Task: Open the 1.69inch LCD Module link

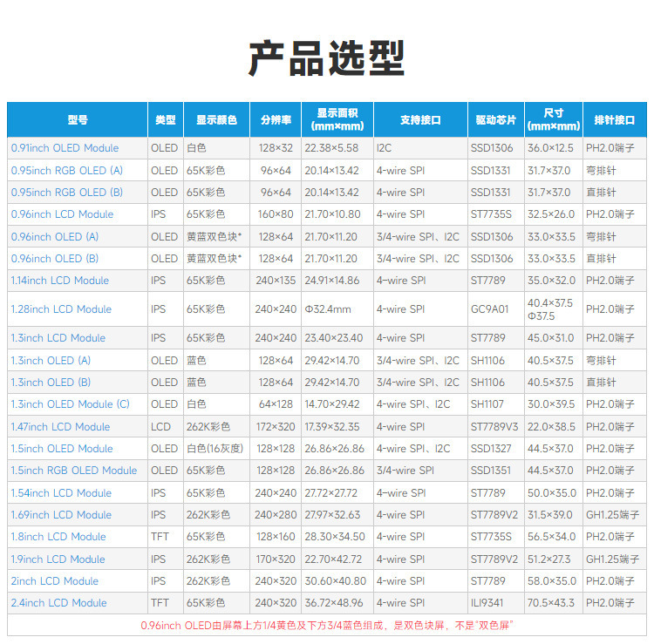Action: point(61,515)
